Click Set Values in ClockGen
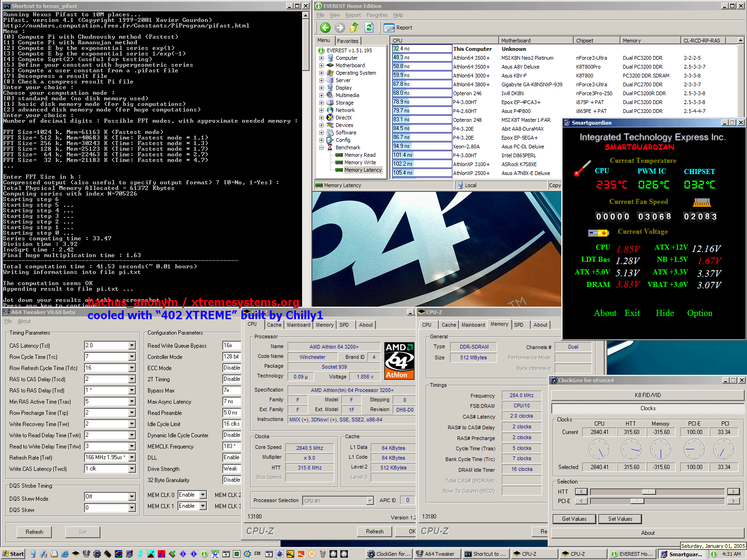 click(620, 519)
